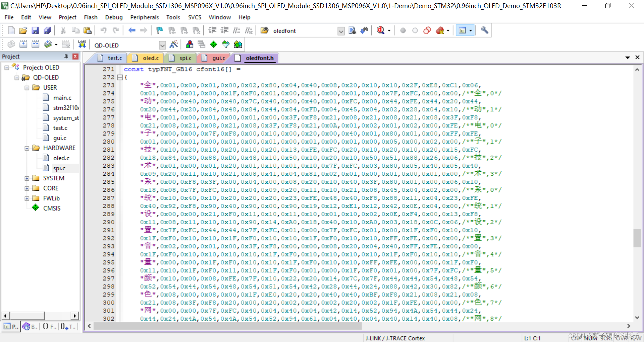Viewport: 644px width, 342px height.
Task: Collapse the USER folder
Action: click(27, 88)
